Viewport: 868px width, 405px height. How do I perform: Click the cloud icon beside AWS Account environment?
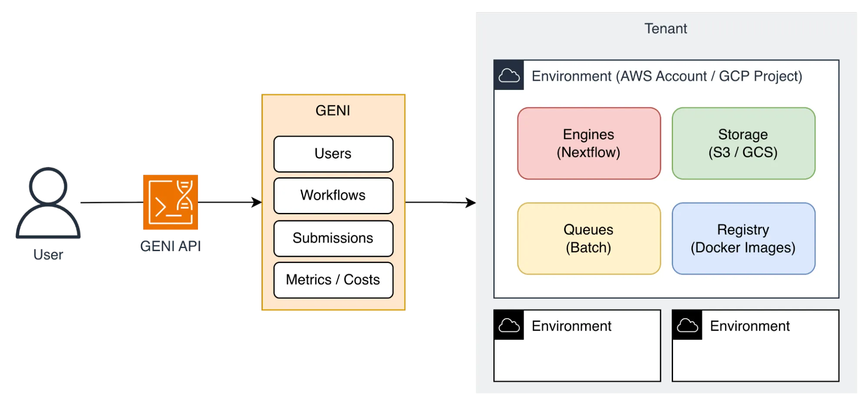(509, 75)
